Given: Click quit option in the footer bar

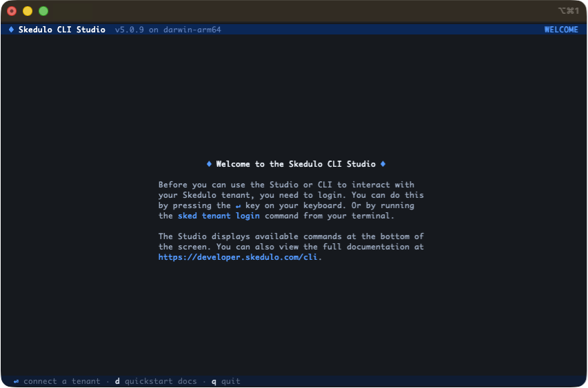Looking at the screenshot, I should (x=231, y=381).
